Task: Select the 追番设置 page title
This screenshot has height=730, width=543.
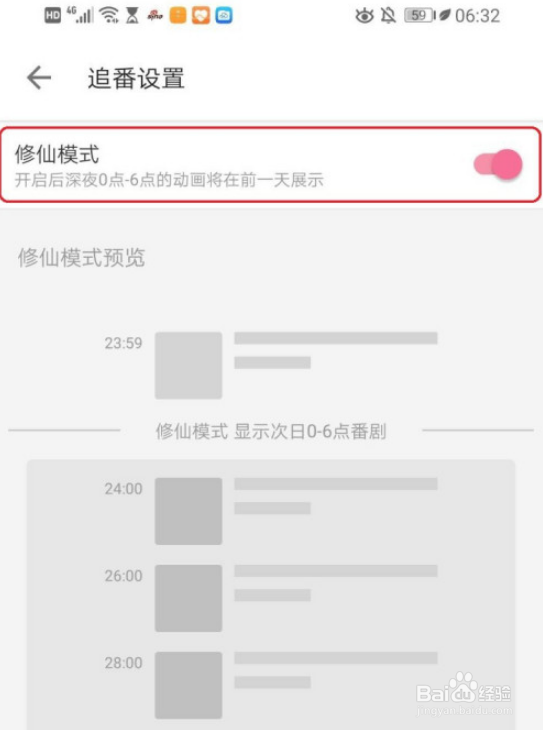Action: [x=136, y=78]
